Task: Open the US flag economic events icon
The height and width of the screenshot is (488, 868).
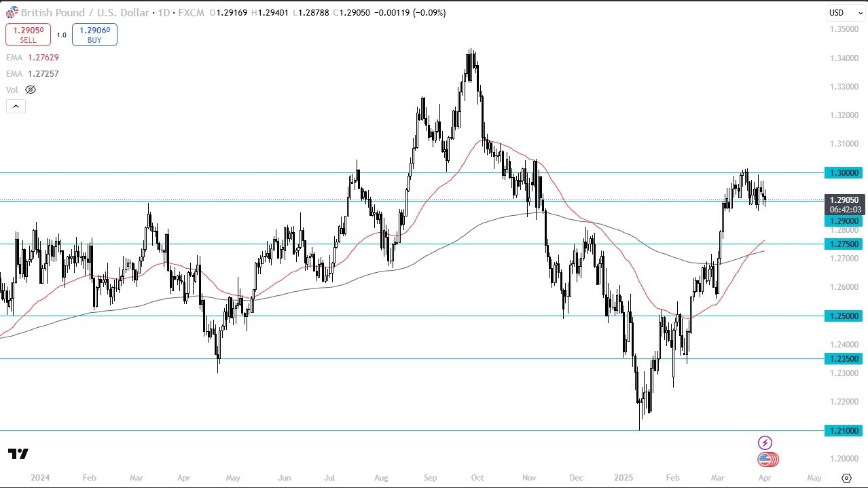Action: pos(767,459)
